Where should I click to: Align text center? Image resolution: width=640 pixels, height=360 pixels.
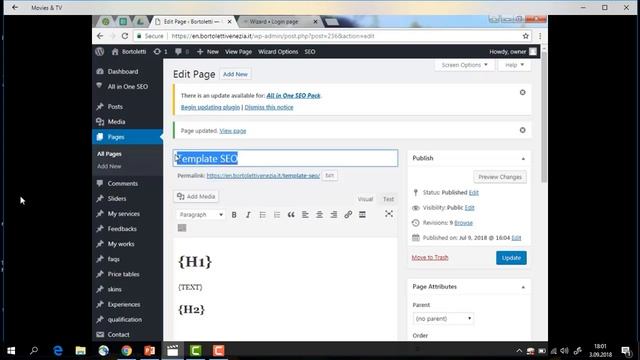(320, 215)
